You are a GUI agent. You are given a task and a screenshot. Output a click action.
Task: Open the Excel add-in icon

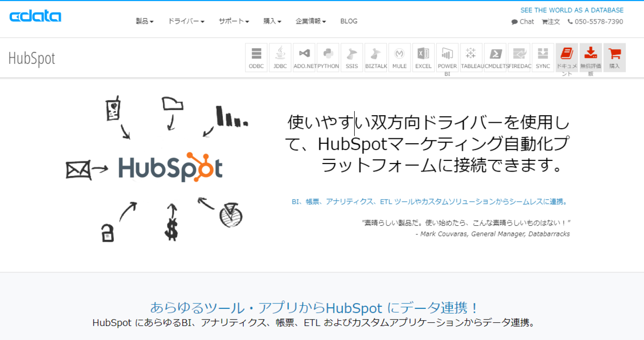click(x=423, y=57)
